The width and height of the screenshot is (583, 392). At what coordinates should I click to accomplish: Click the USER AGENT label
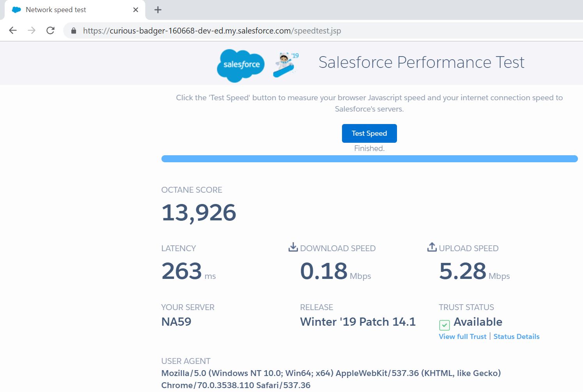(x=186, y=361)
